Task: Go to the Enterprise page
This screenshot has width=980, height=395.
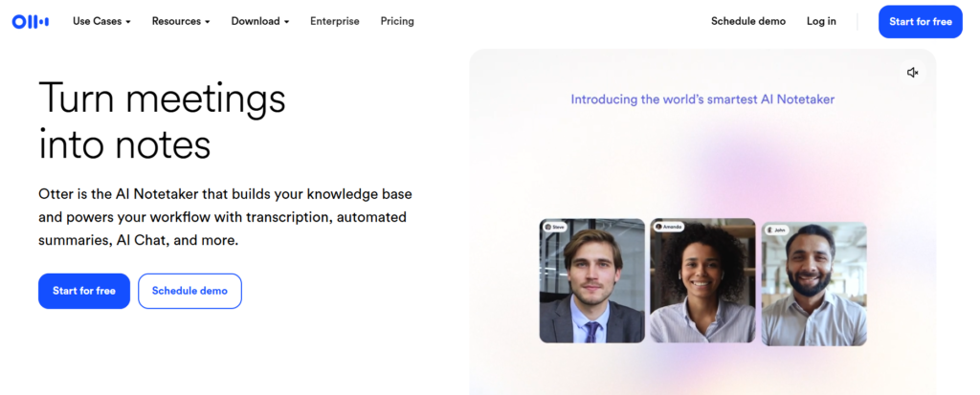Action: click(334, 21)
